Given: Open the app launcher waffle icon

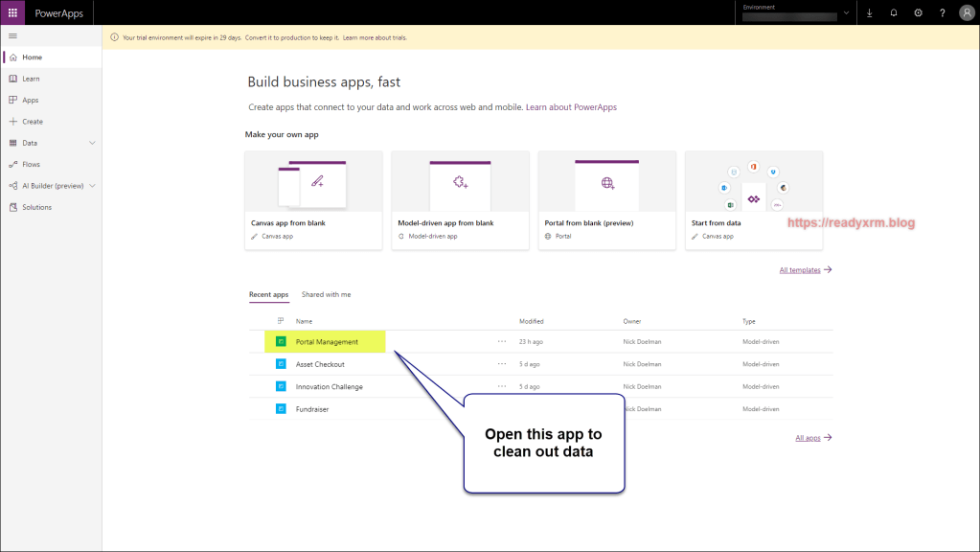Looking at the screenshot, I should click(x=12, y=12).
